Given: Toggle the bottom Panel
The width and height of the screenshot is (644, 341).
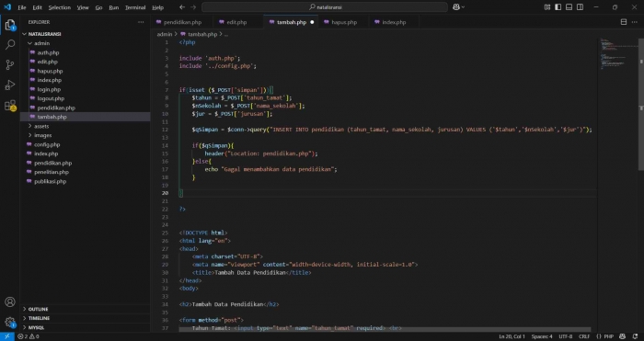Looking at the screenshot, I should (x=569, y=7).
